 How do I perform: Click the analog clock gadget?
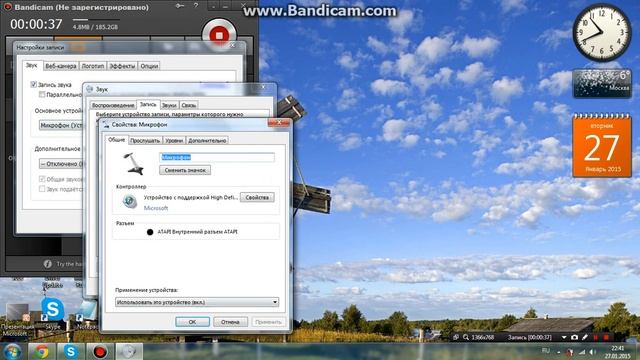click(602, 33)
